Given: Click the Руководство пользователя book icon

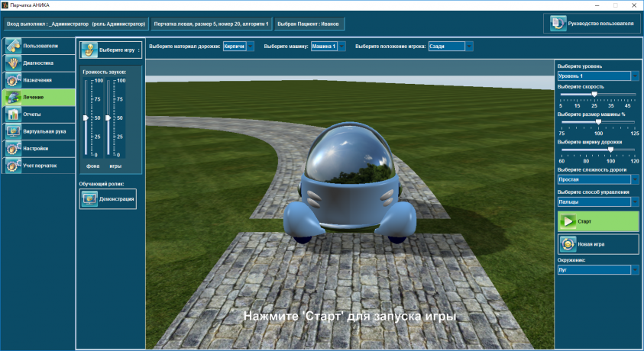Looking at the screenshot, I should 558,24.
